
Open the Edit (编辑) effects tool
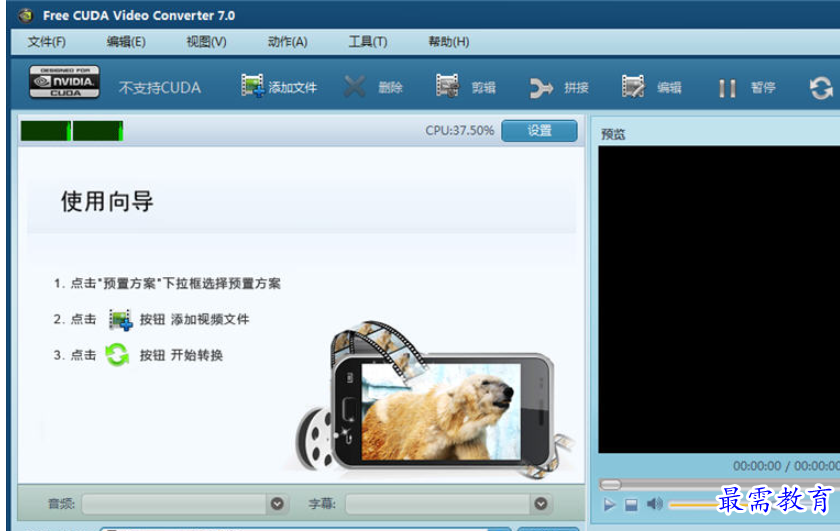(651, 86)
